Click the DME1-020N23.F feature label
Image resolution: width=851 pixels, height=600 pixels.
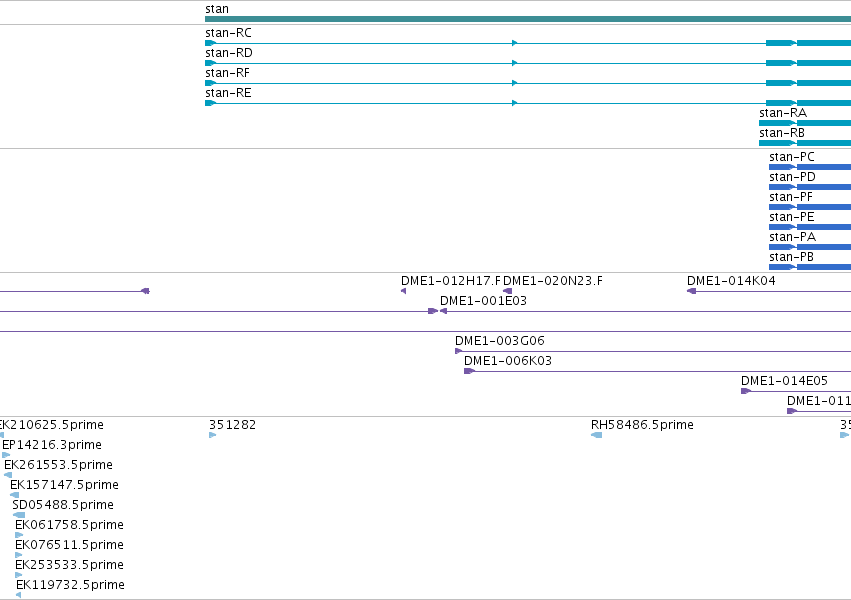coord(553,281)
